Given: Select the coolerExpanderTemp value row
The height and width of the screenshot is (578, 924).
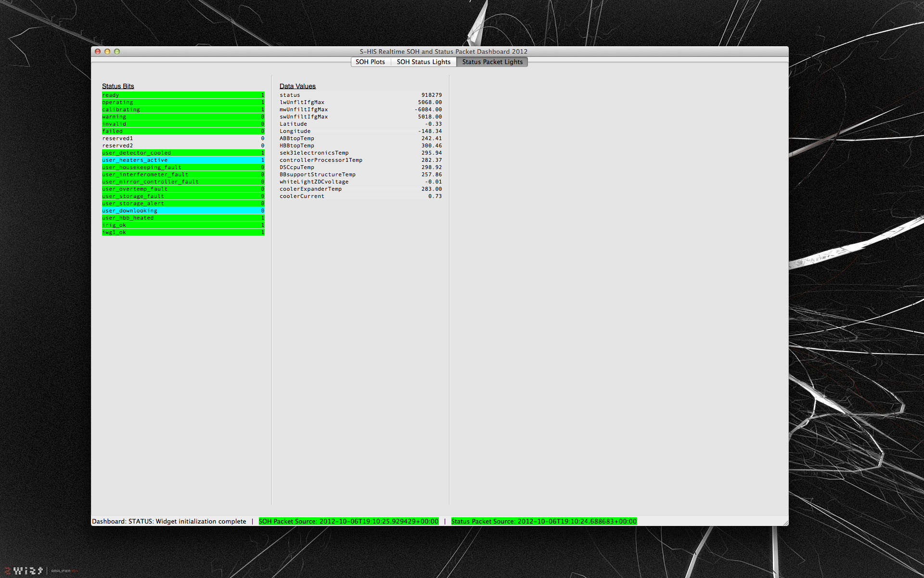Looking at the screenshot, I should pos(360,189).
